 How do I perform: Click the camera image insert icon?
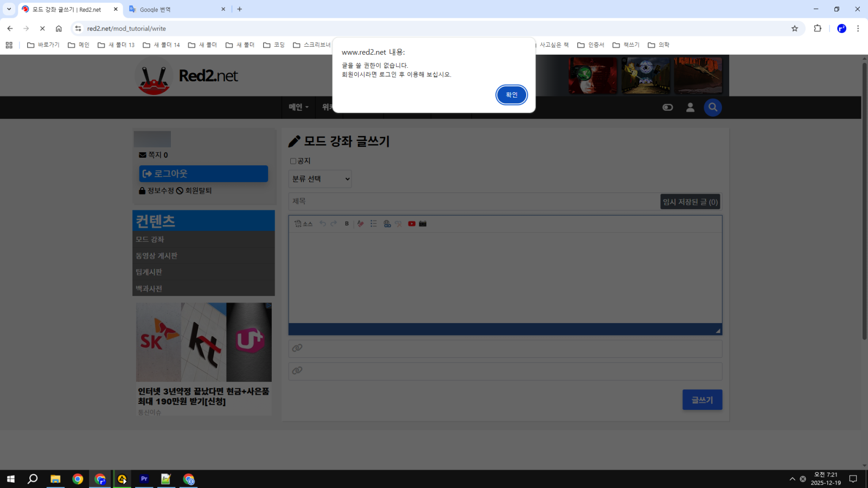pos(423,224)
